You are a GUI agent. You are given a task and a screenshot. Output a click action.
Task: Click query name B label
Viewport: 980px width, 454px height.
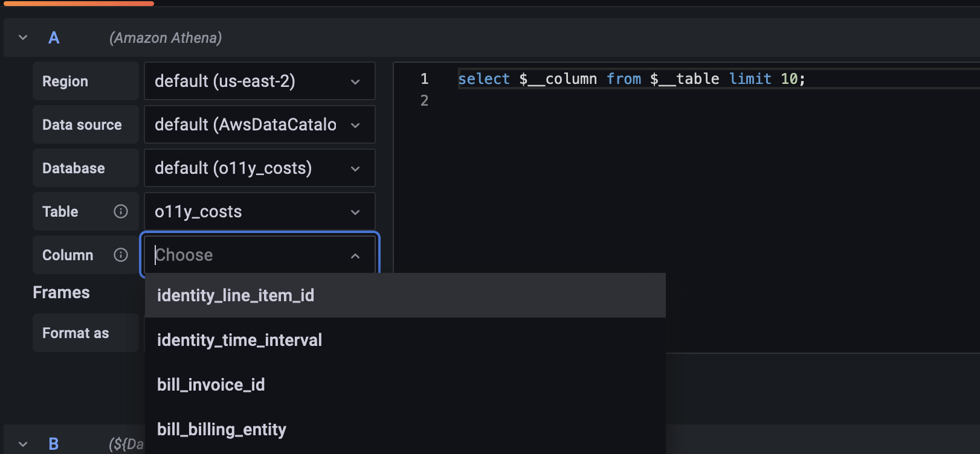[x=54, y=444]
